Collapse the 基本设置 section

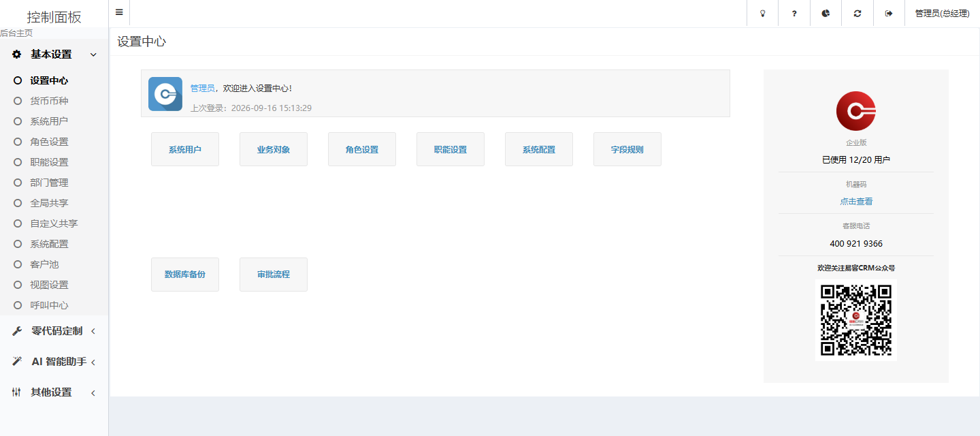tap(54, 54)
